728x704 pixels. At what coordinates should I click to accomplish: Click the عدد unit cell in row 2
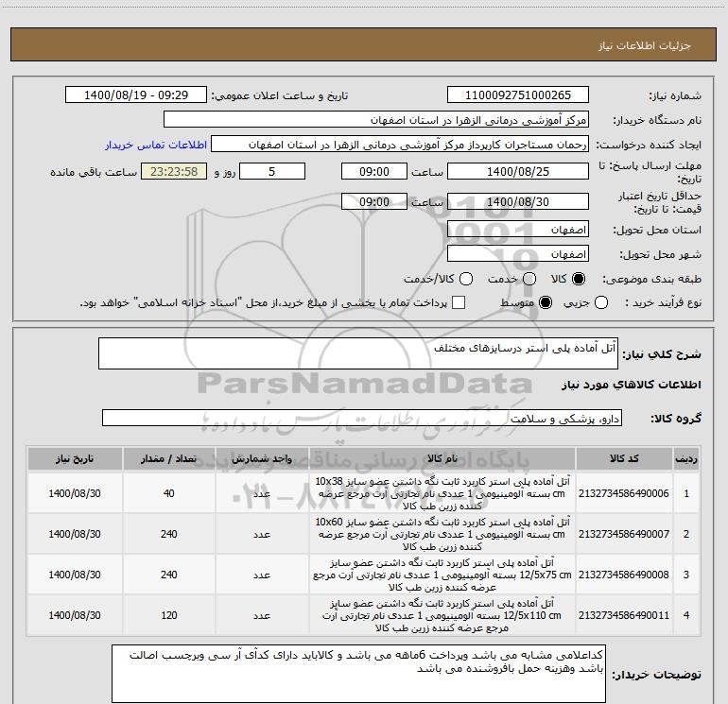click(x=262, y=534)
